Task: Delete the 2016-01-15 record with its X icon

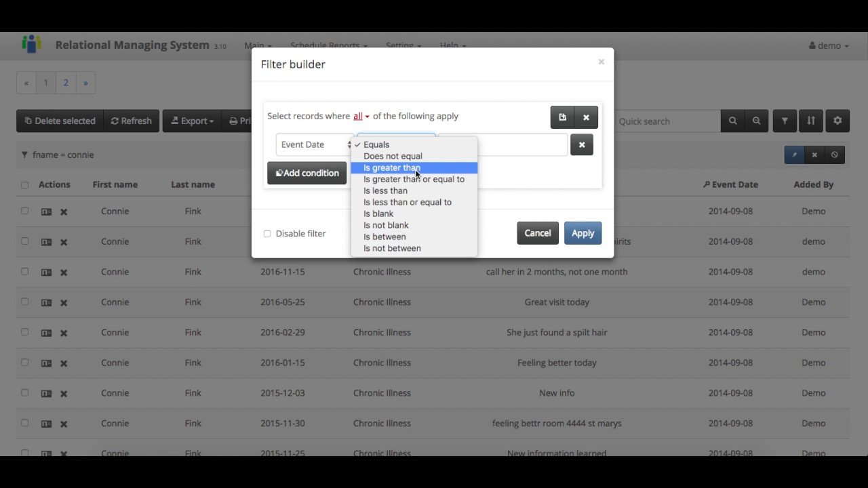Action: click(64, 363)
